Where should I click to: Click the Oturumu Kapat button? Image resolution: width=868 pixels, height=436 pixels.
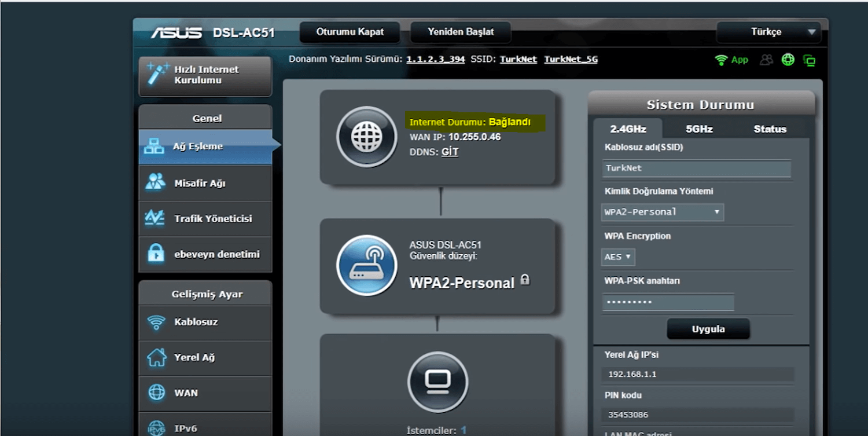click(x=350, y=32)
